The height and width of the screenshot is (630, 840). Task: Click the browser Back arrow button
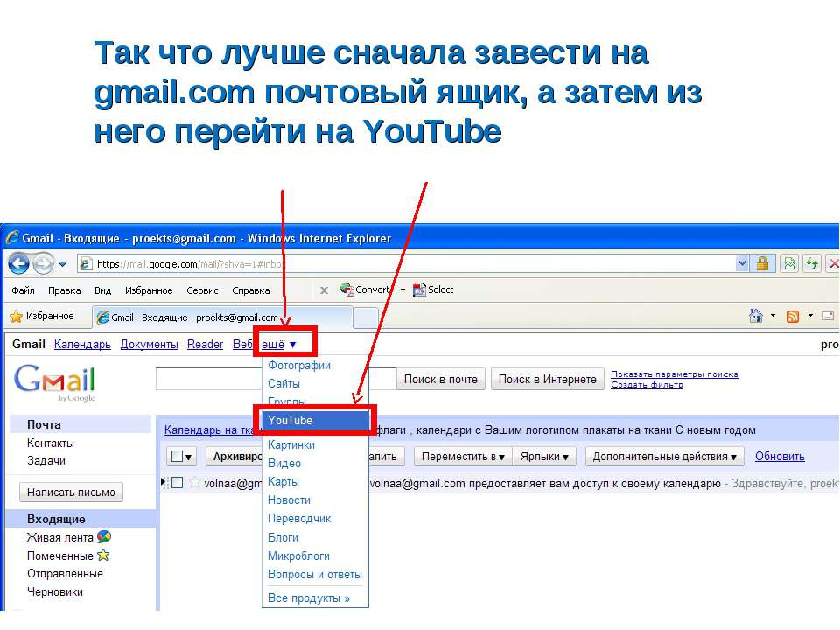tap(19, 263)
